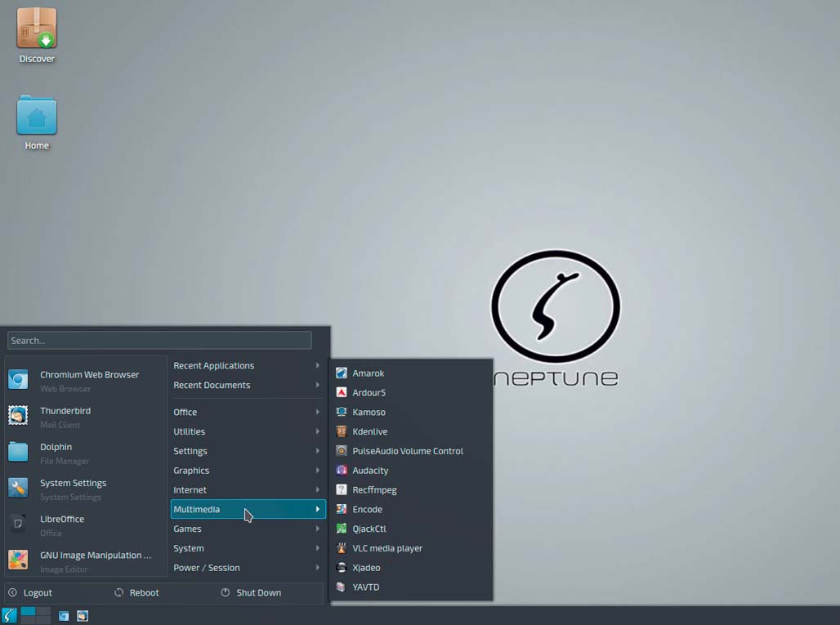Open Recffmpeg from Multimedia list
The image size is (840, 625).
411,489
